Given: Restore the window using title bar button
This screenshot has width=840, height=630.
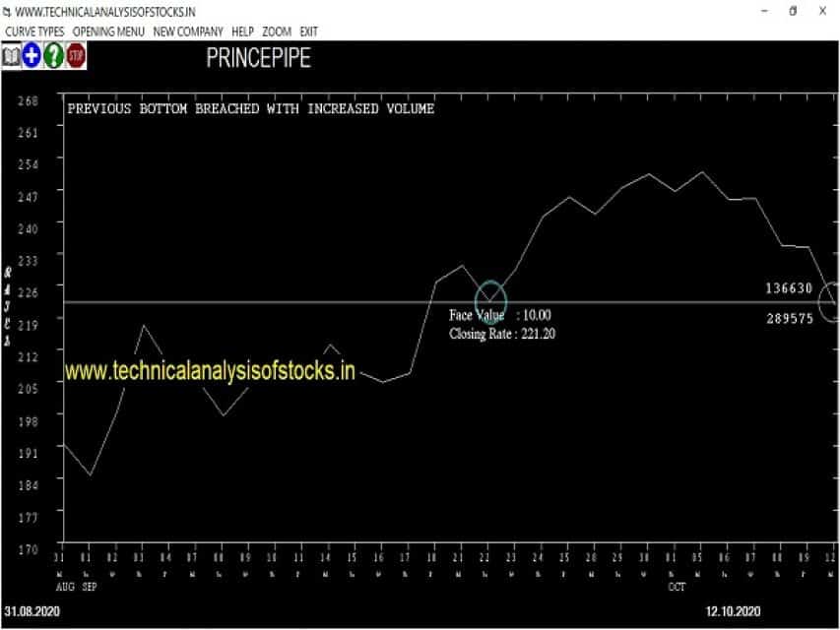Looking at the screenshot, I should [x=793, y=11].
